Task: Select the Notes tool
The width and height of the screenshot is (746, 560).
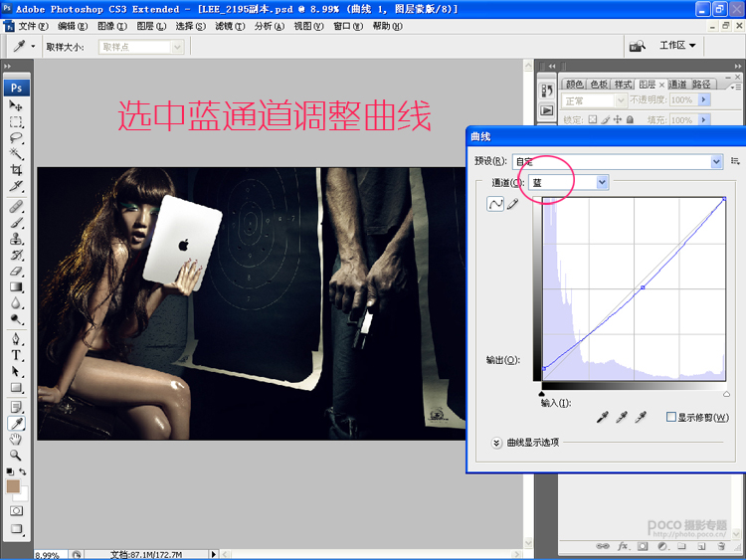Action: [x=16, y=407]
